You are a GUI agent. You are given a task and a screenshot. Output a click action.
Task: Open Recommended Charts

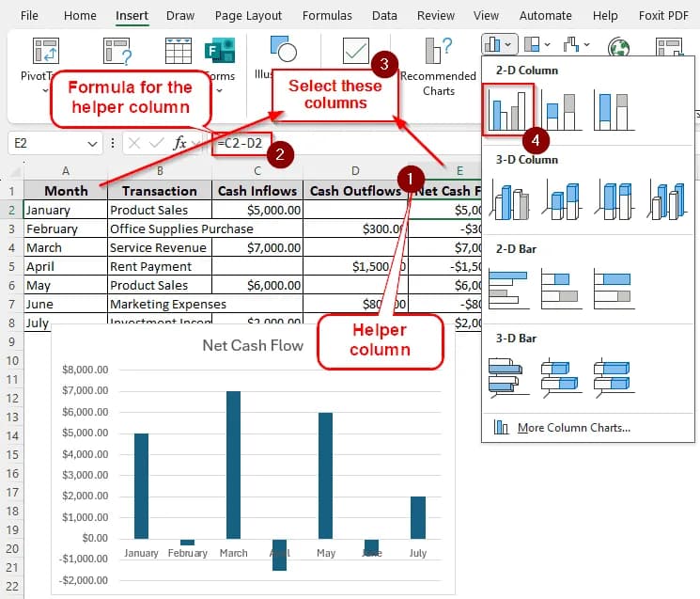439,67
